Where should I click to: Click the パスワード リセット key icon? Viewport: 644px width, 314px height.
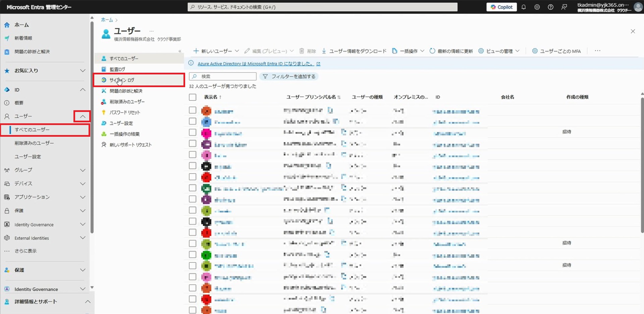(104, 112)
